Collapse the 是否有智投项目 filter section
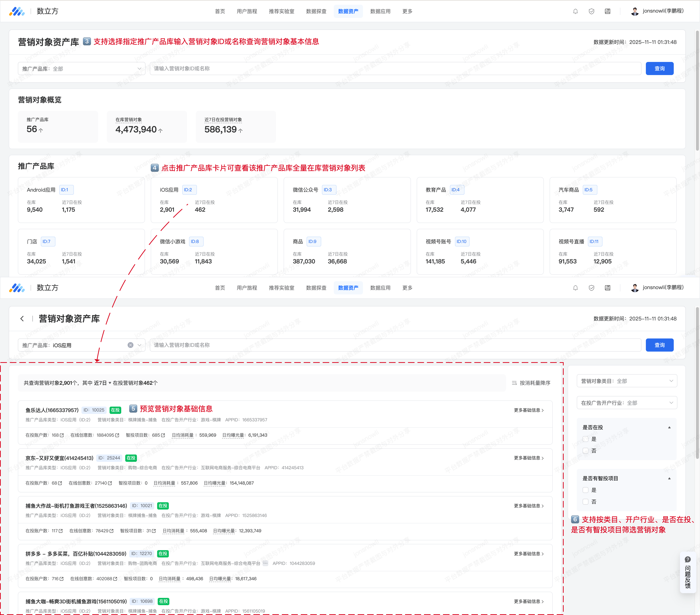This screenshot has height=615, width=700. coord(669,478)
